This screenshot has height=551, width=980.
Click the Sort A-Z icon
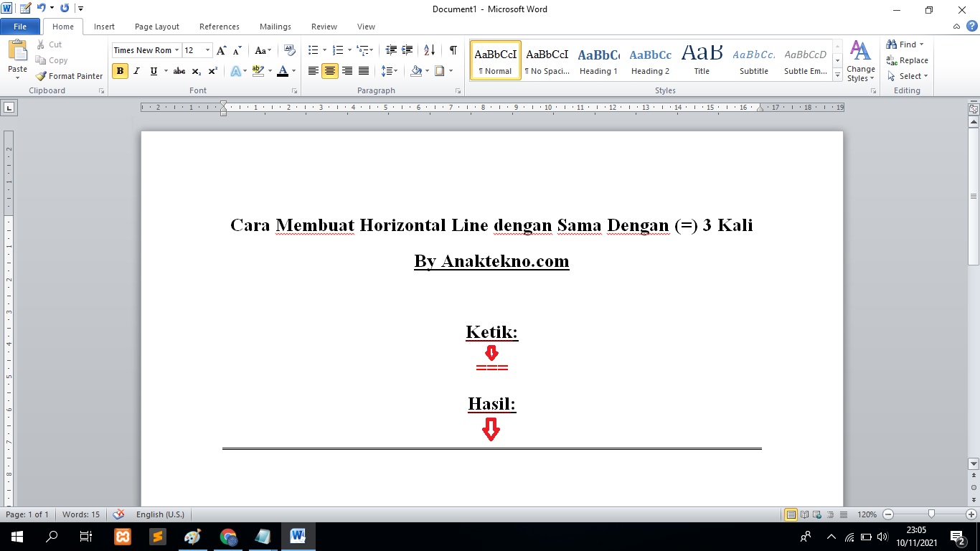coord(429,50)
